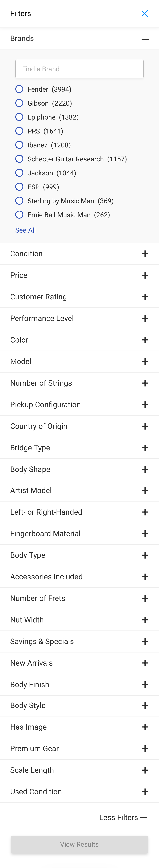This screenshot has height=868, width=159.
Task: Expand the Price filter
Action: tap(145, 275)
